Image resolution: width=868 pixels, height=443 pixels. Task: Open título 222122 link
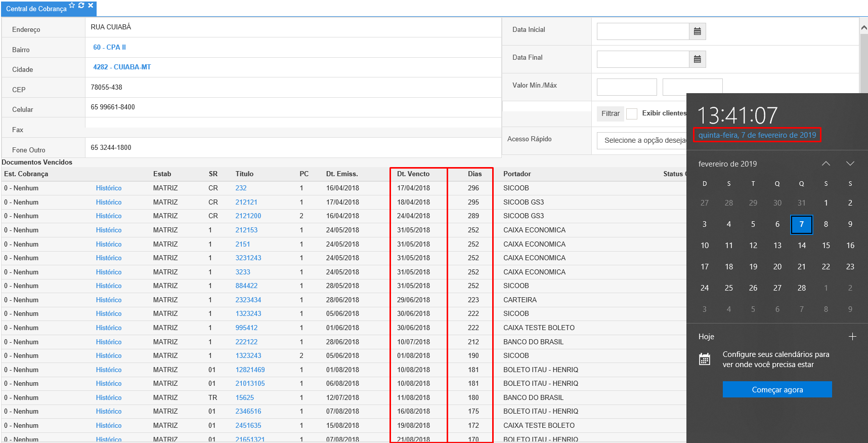(246, 342)
